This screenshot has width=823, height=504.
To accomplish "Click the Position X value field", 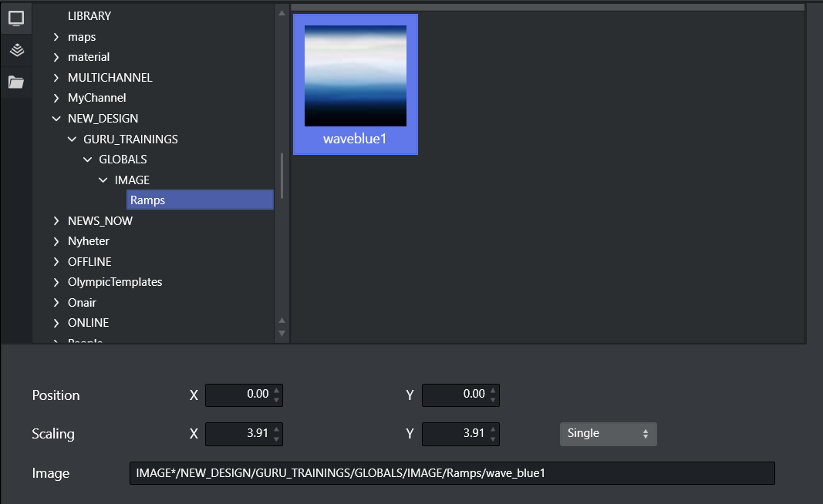I will (x=238, y=395).
